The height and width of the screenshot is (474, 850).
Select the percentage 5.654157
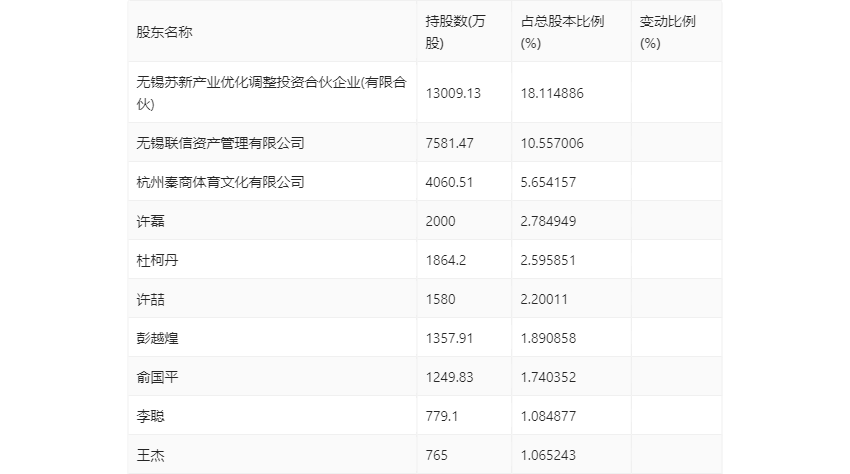[x=548, y=182]
